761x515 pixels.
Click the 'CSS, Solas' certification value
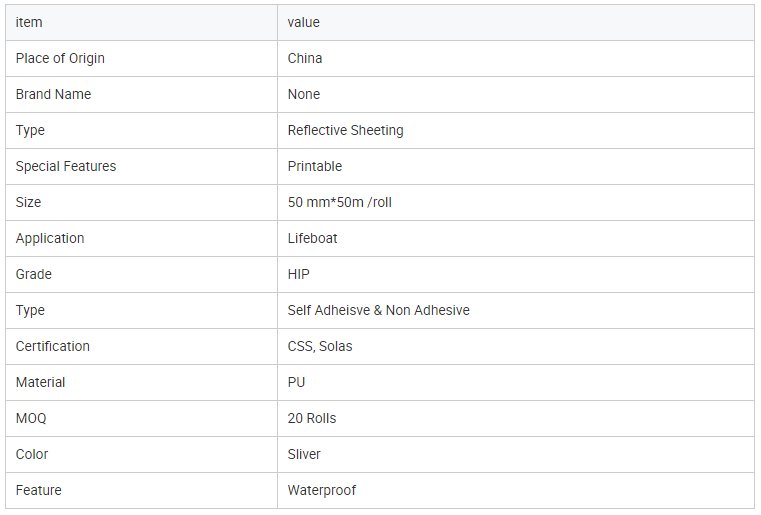[x=320, y=346]
